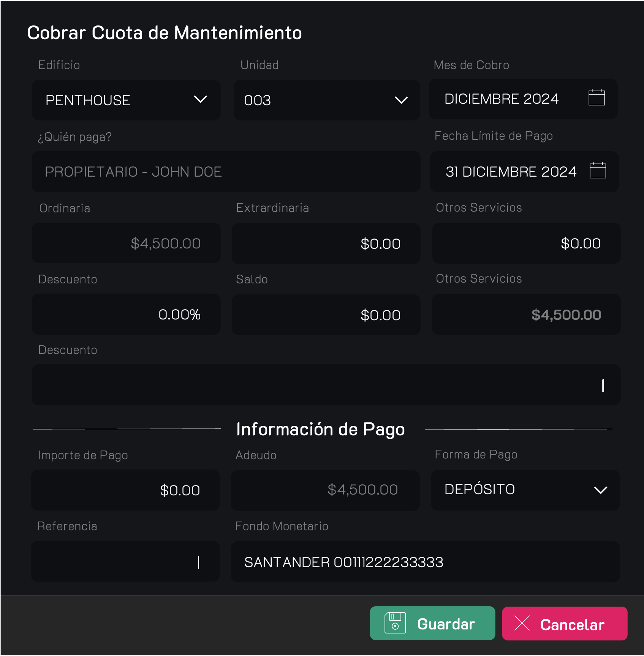Click into the Referencia input field

pos(125,561)
